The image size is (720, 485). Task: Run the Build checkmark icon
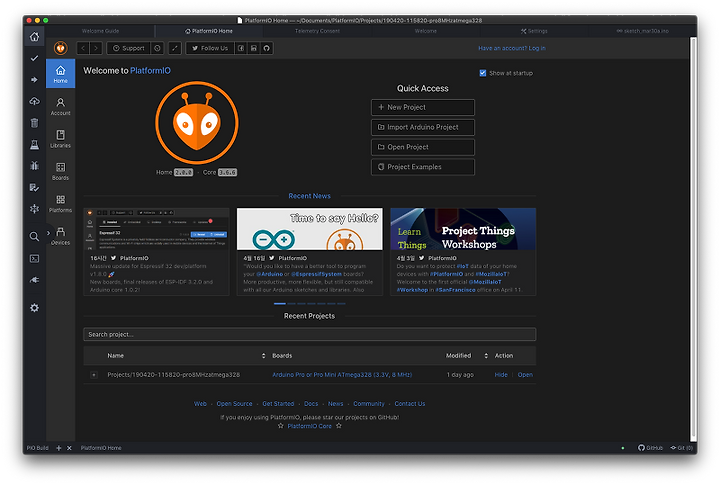tap(34, 58)
